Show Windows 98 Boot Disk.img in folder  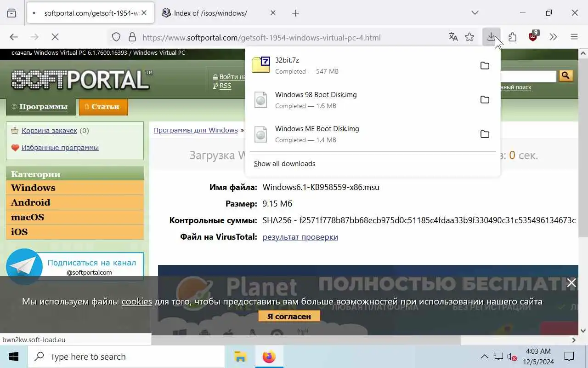click(x=485, y=100)
